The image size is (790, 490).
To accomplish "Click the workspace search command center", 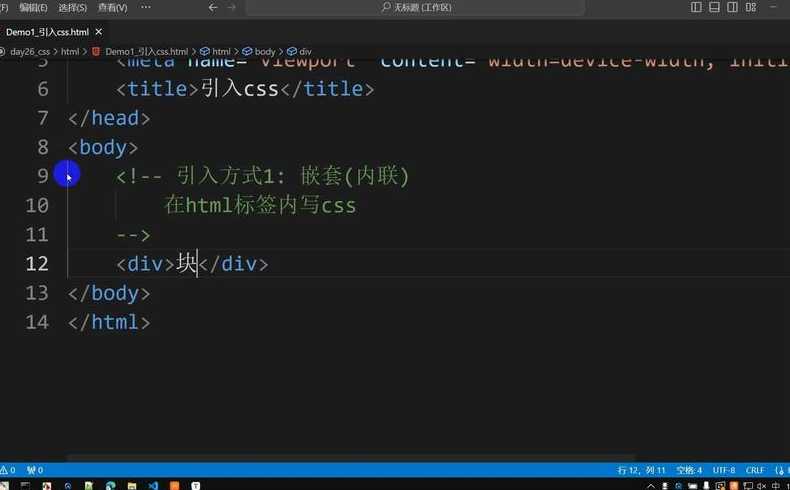I will (x=416, y=7).
